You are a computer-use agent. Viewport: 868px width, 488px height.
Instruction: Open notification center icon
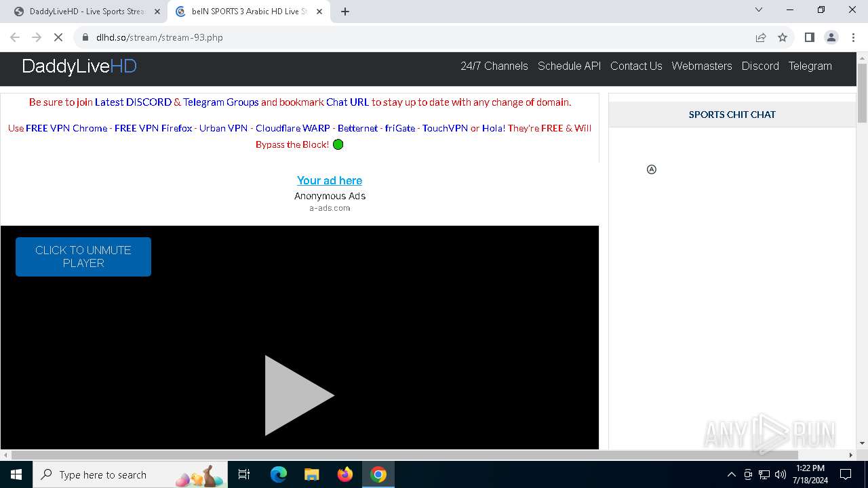point(846,474)
